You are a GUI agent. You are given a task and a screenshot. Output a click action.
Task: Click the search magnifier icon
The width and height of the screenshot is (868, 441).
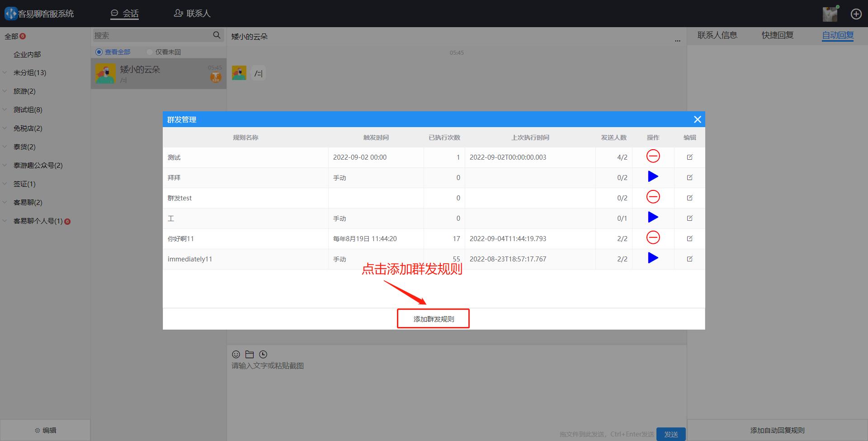click(217, 35)
